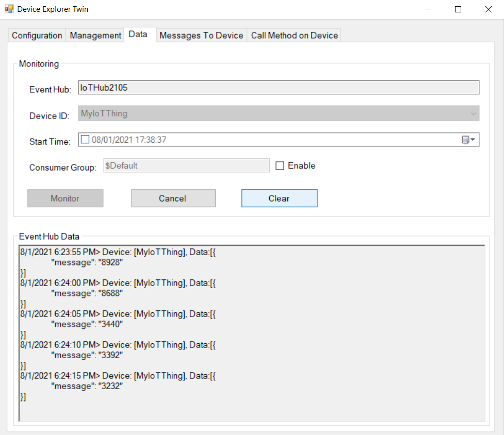The height and width of the screenshot is (435, 504).
Task: Maximize the Device Explorer window
Action: click(x=458, y=9)
